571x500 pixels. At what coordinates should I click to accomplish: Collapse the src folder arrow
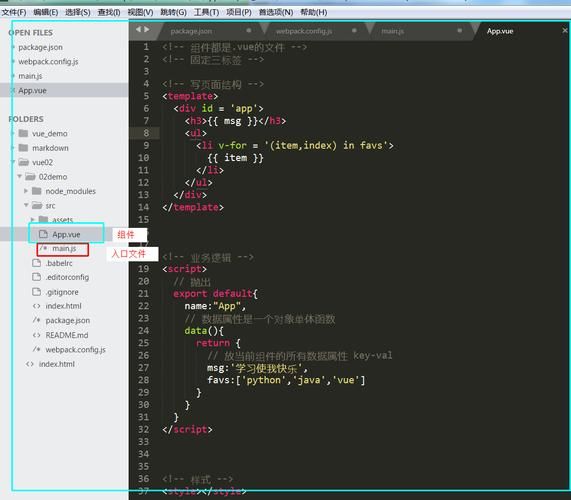26,205
